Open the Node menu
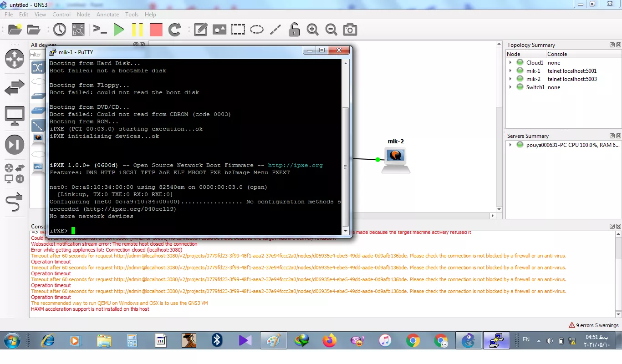Viewport: 622px width, 364px height. [83, 15]
